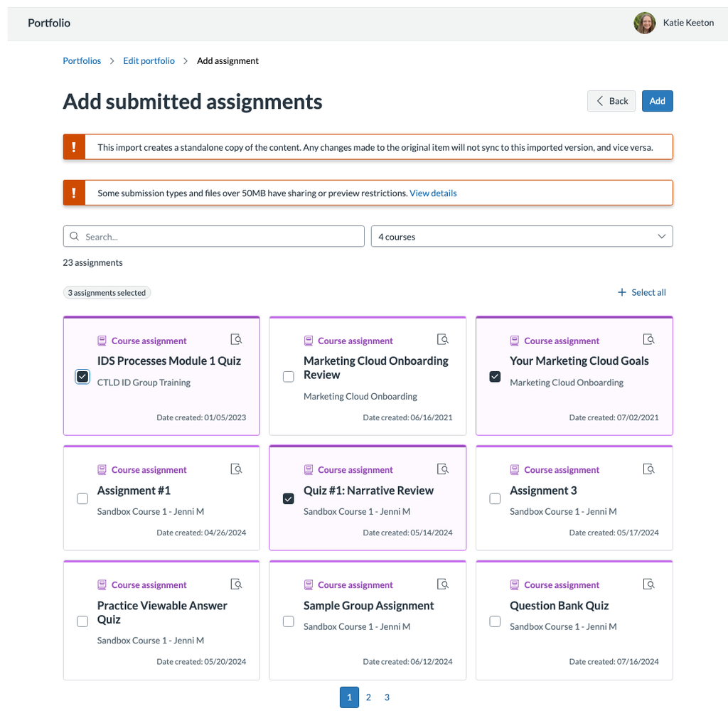This screenshot has width=728, height=711.
Task: Click course icon on Question Bank Quiz card
Action: pos(515,585)
